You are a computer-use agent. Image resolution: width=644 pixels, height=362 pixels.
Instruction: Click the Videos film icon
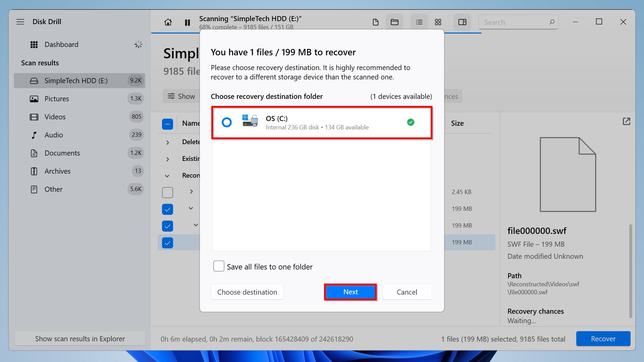[34, 117]
